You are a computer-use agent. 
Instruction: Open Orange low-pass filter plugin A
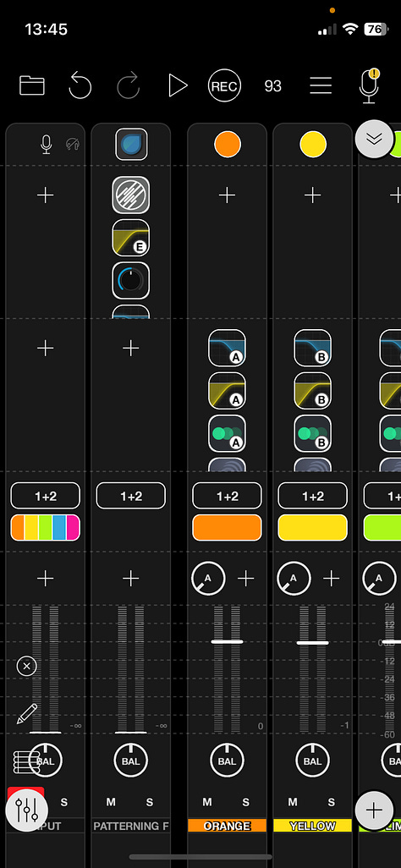click(x=227, y=349)
